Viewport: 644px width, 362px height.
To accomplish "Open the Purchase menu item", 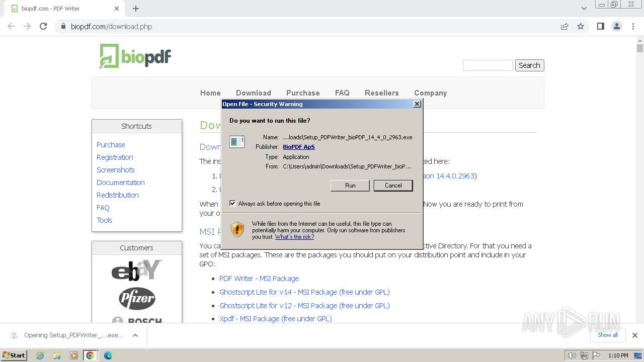I will pyautogui.click(x=303, y=93).
